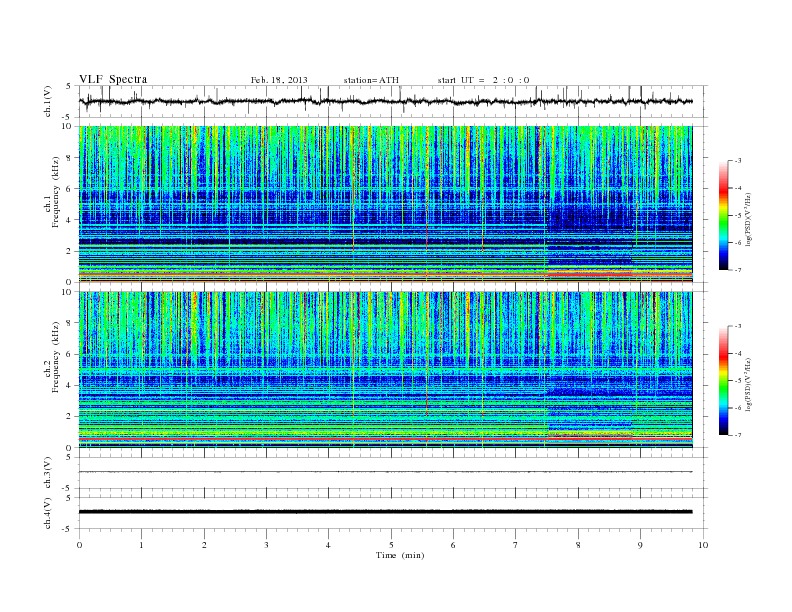792x612 pixels.
Task: Click the ch.1(V) axis label
Action: (47, 101)
